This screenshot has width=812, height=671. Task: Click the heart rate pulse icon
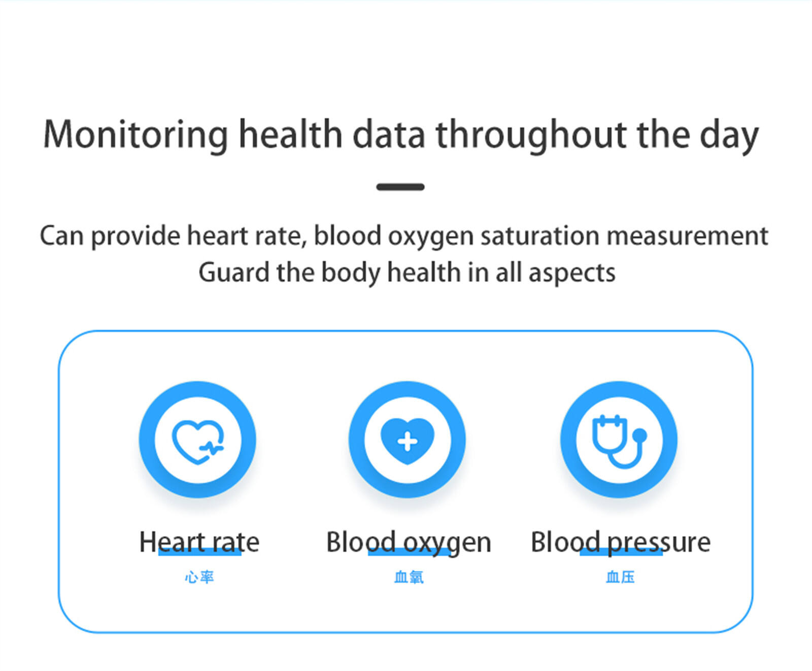point(198,442)
